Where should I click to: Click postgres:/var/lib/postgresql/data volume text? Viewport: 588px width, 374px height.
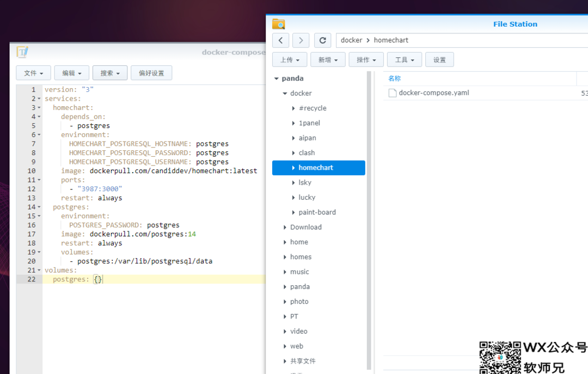(145, 261)
